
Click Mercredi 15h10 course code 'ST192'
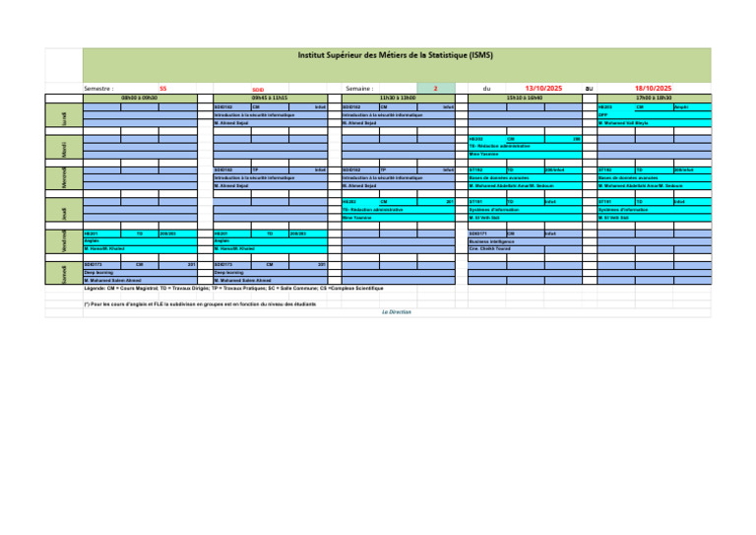[487, 170]
